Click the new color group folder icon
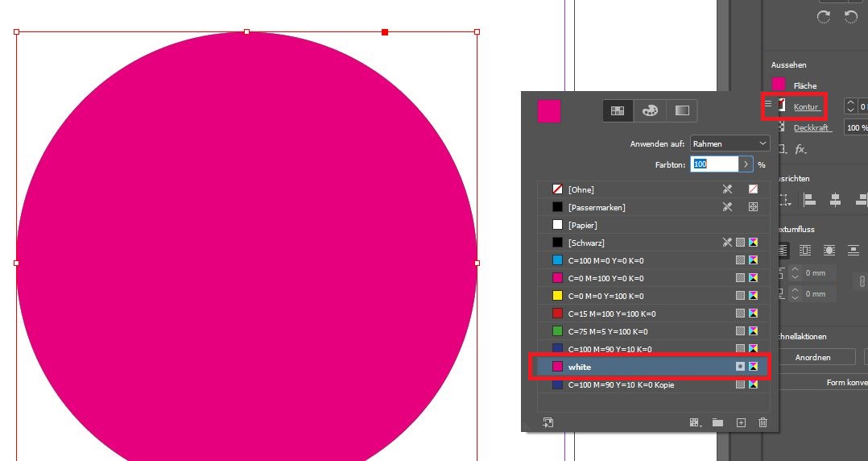868x461 pixels. click(717, 422)
